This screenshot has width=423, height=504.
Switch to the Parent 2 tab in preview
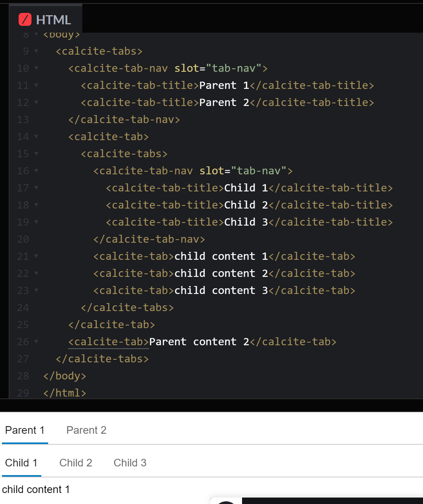[86, 430]
